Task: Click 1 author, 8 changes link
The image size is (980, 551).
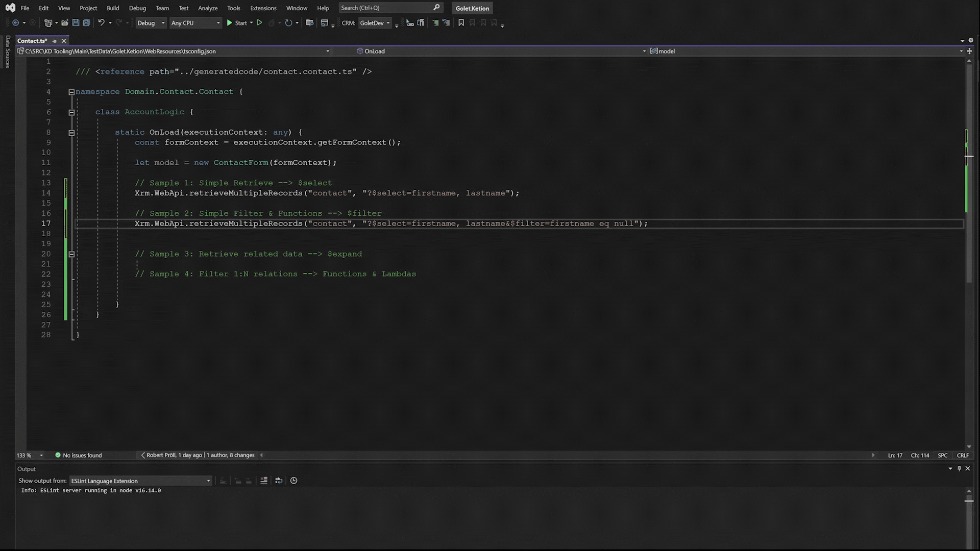Action: coord(230,455)
